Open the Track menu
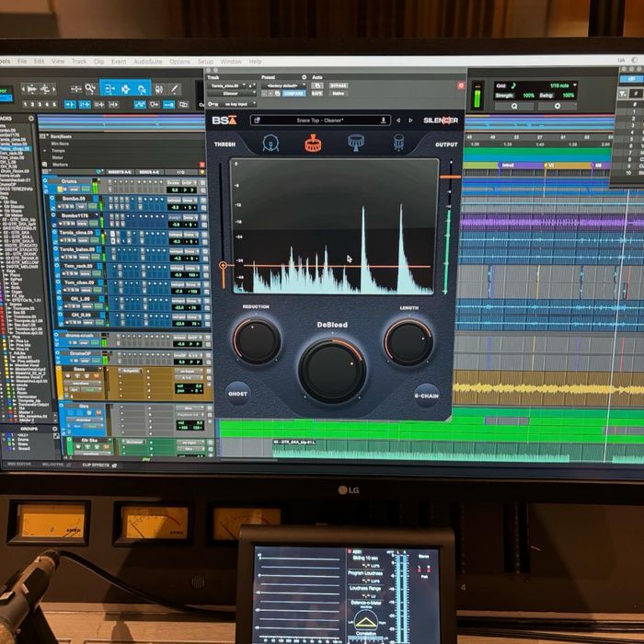The width and height of the screenshot is (644, 644). (79, 62)
